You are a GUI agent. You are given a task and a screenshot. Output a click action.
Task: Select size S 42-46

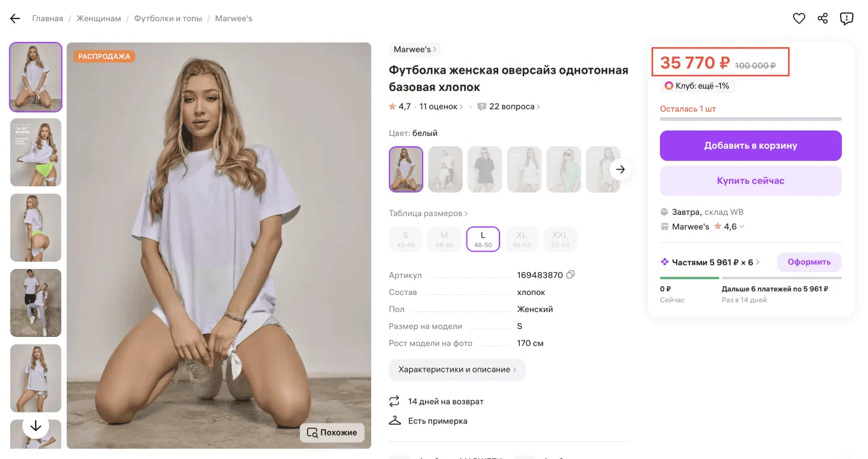405,239
